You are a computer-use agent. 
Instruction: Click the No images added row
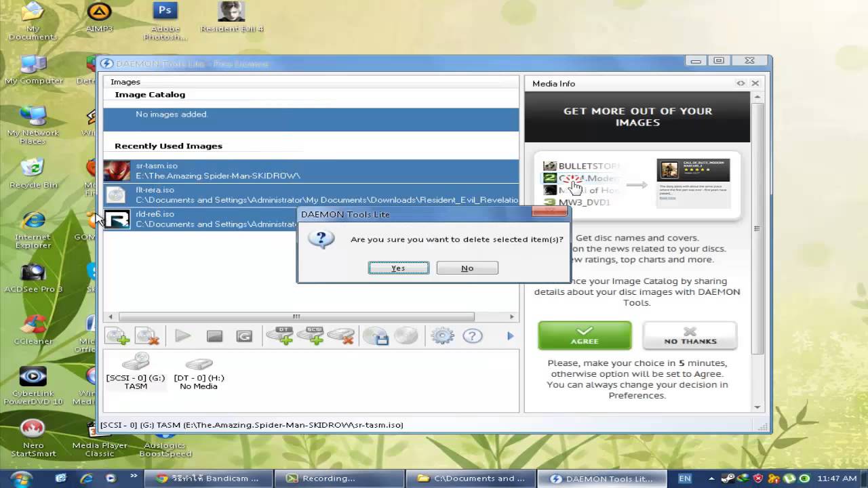311,119
